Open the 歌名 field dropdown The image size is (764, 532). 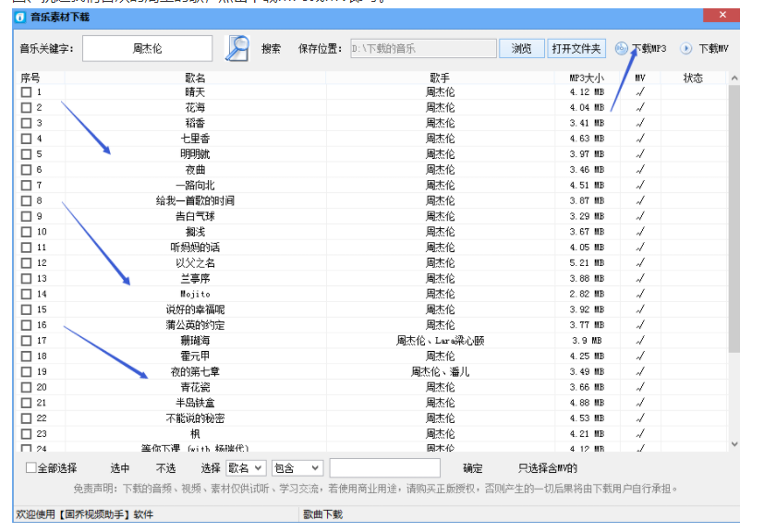coord(246,468)
